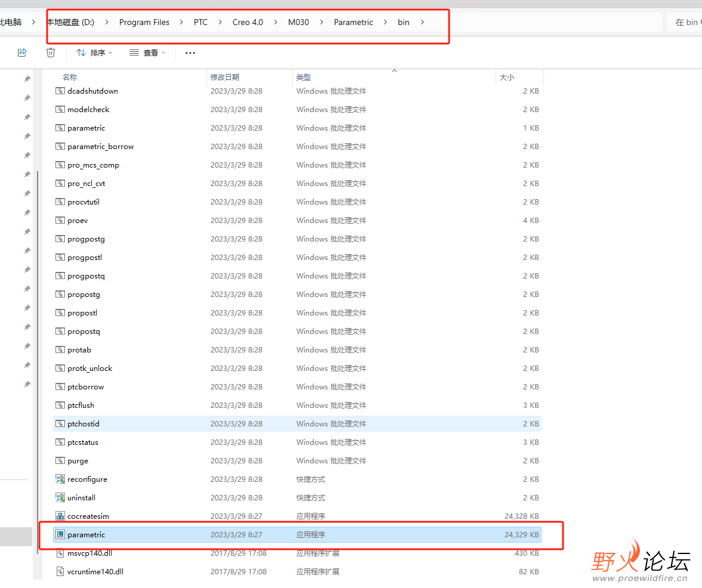Expand chevron after 本地磁盘 (D:) breadcrumb
The image size is (702, 588).
point(107,23)
